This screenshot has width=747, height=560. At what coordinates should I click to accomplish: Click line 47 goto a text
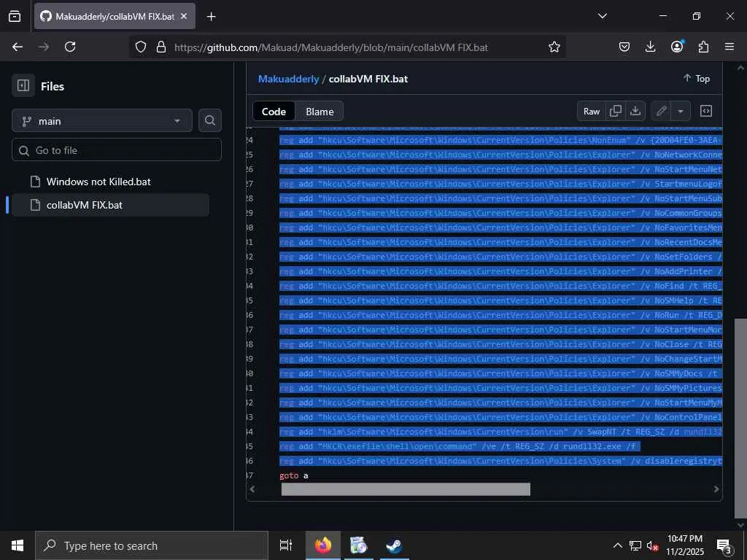point(293,475)
